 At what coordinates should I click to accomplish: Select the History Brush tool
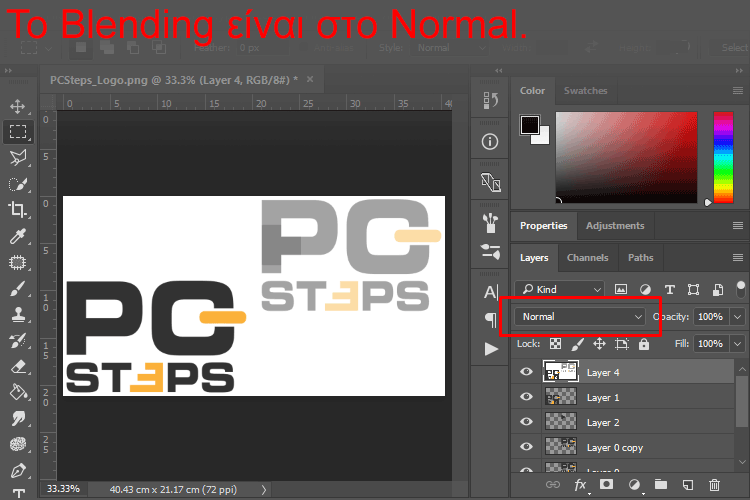(x=18, y=341)
